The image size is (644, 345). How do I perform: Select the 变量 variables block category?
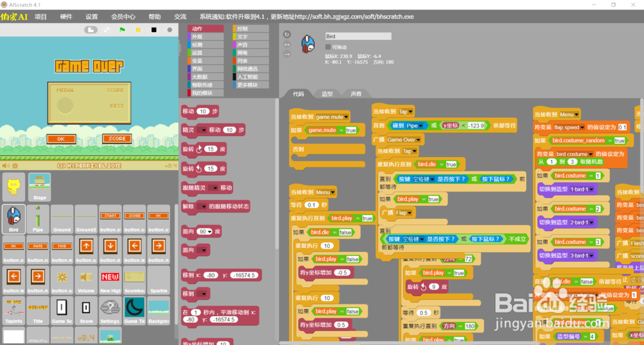pyautogui.click(x=205, y=61)
